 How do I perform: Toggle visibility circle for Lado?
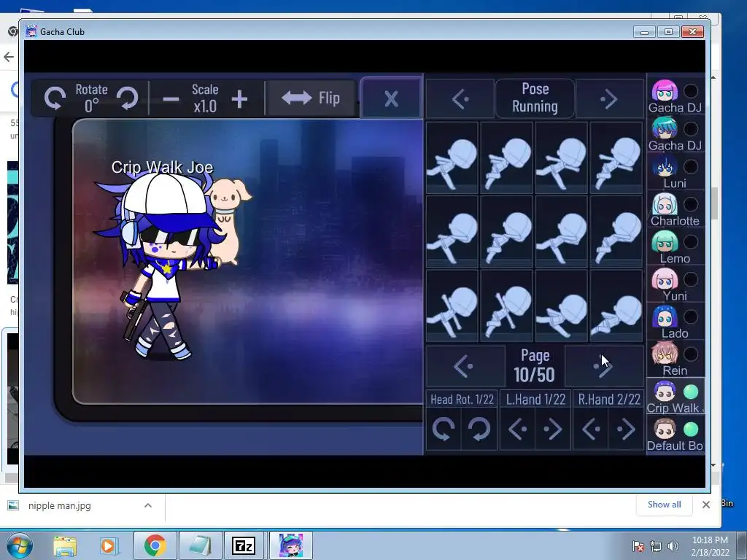(691, 316)
